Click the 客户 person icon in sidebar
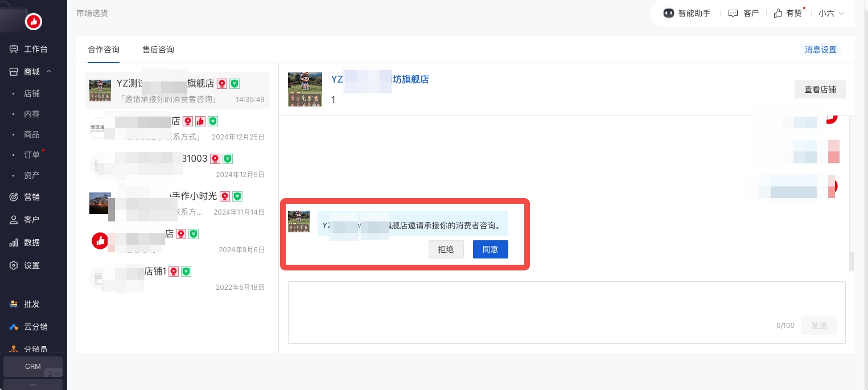The height and width of the screenshot is (390, 868). click(14, 220)
